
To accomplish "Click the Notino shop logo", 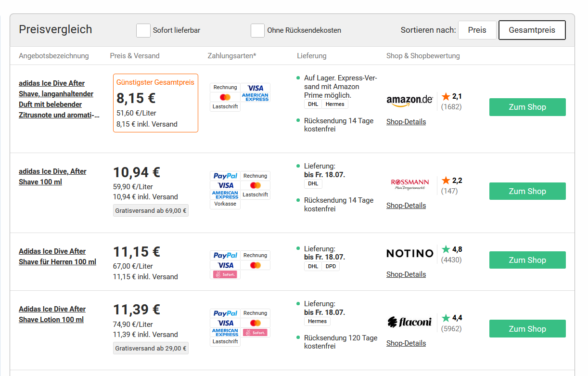I will 410,253.
